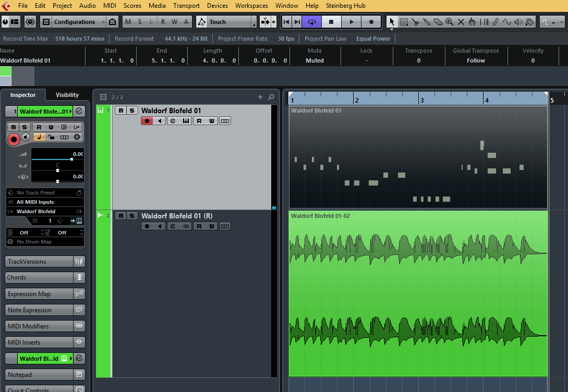Image resolution: width=568 pixels, height=392 pixels.
Task: Toggle inspector musical timebase note icon
Action: (x=39, y=137)
